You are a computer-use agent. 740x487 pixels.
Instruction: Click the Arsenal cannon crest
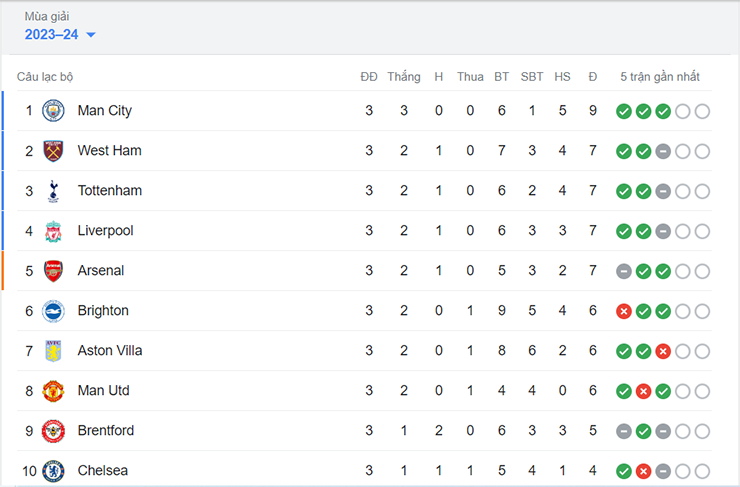click(x=53, y=271)
